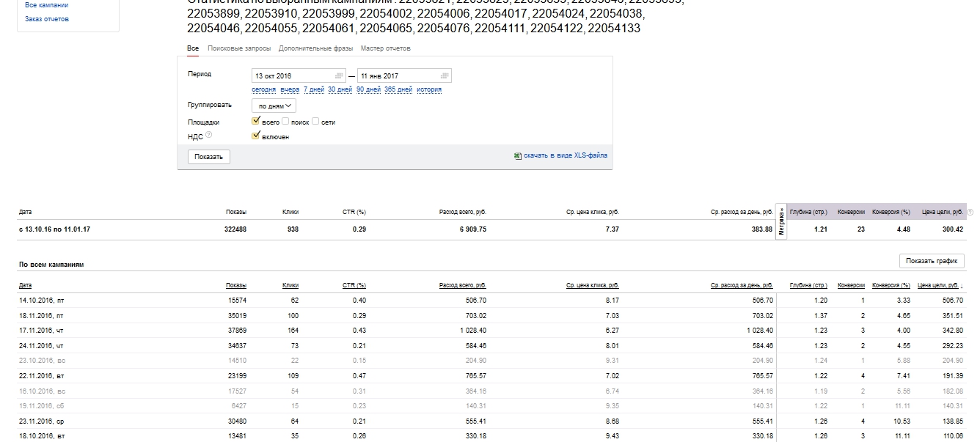Select the 18.11.2016, пт row date
The width and height of the screenshot is (980, 442).
(43, 315)
